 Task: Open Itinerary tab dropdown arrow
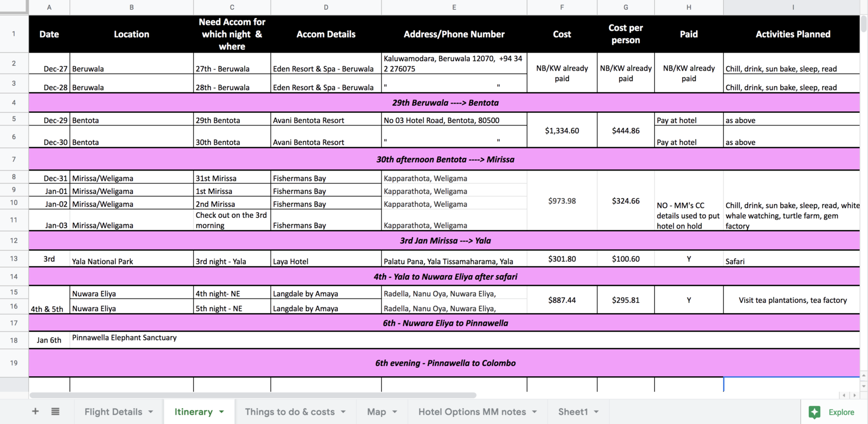(x=221, y=412)
